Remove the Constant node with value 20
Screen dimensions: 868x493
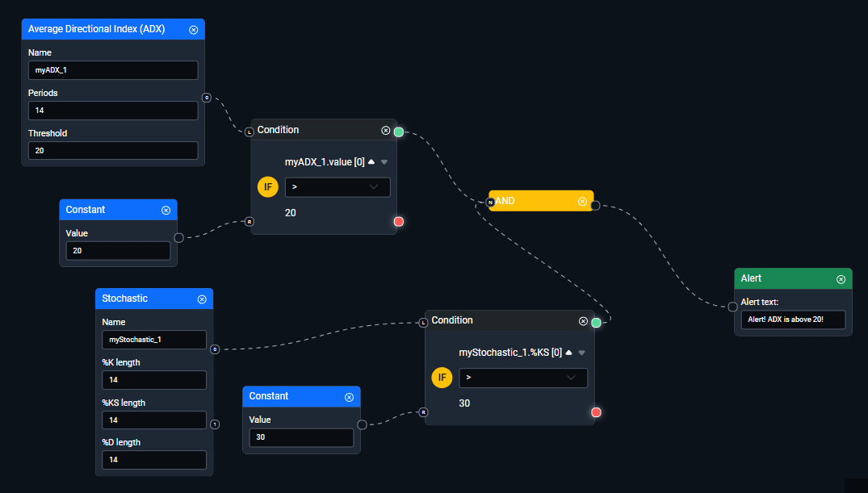[166, 211]
